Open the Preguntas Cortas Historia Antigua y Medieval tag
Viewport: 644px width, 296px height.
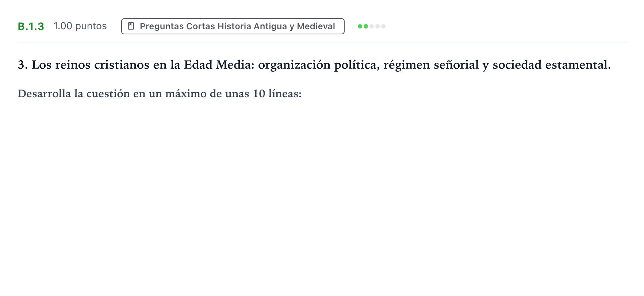(x=233, y=26)
